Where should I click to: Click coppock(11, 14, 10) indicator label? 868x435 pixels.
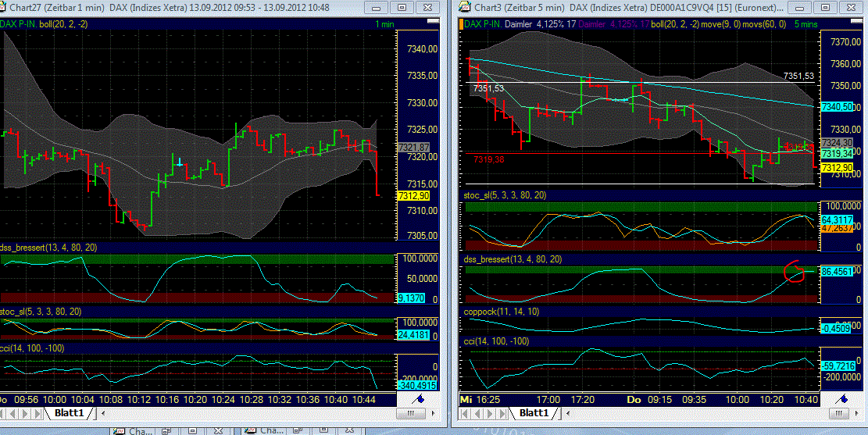(x=501, y=312)
